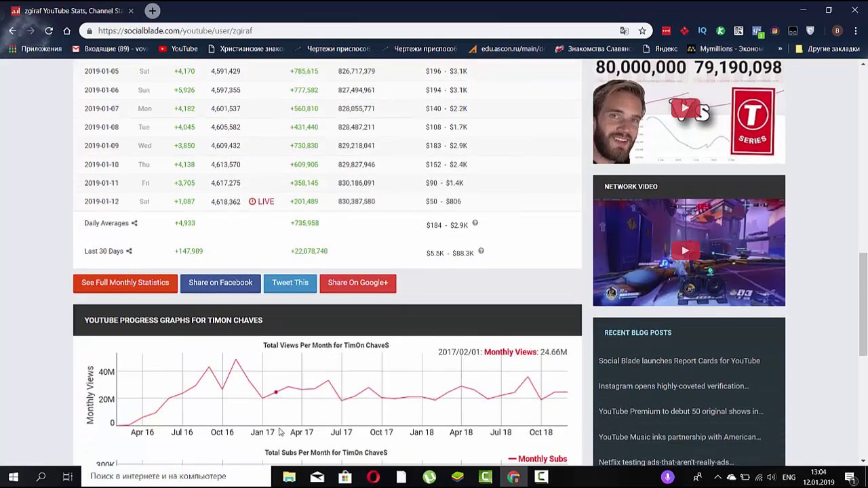Open the purple microphone tray icon
The image size is (868, 488).
pos(668,476)
